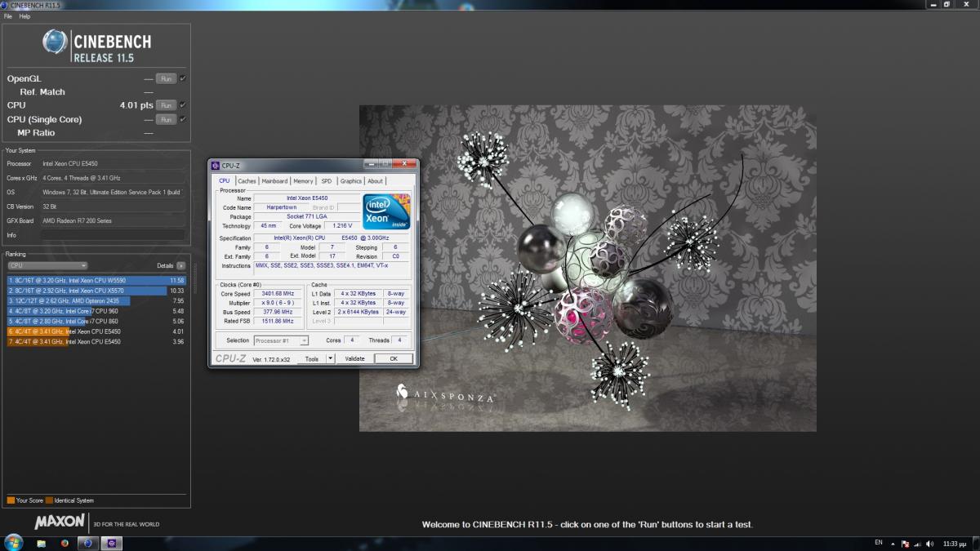Click the Show Desktop strip on taskbar
Image resolution: width=980 pixels, height=551 pixels.
976,544
